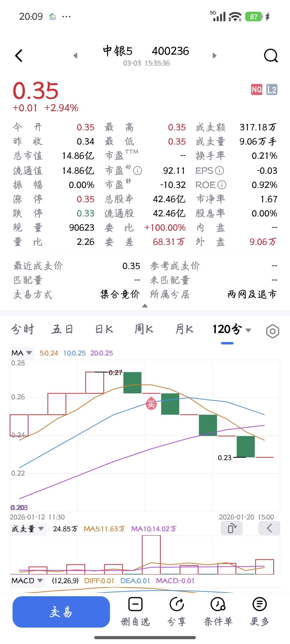Collapse chart side panel chevron
This screenshot has width=290, height=644.
tap(269, 528)
